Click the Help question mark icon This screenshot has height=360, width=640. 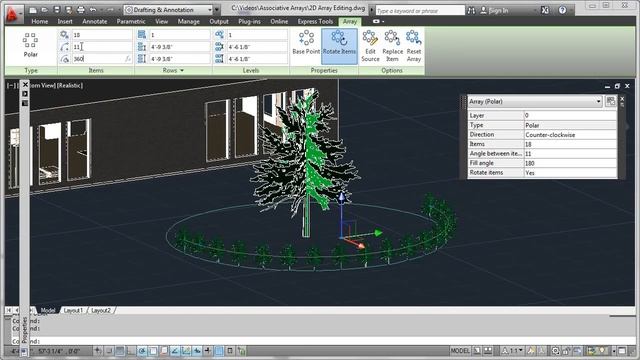click(x=562, y=10)
